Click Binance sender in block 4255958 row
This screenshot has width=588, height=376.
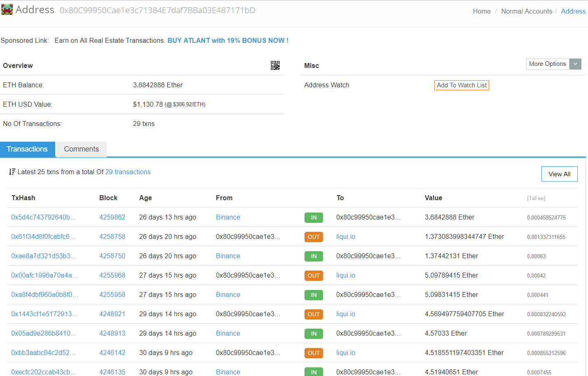coord(228,294)
